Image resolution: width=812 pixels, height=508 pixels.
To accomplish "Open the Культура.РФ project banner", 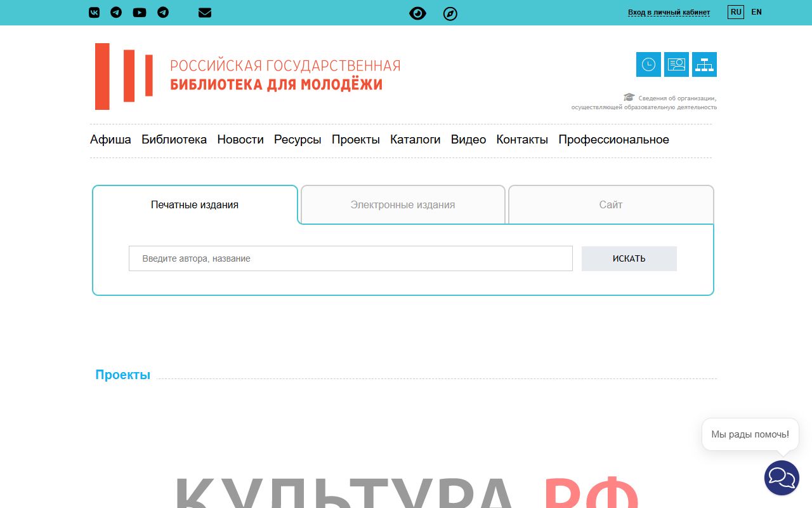I will click(x=406, y=492).
